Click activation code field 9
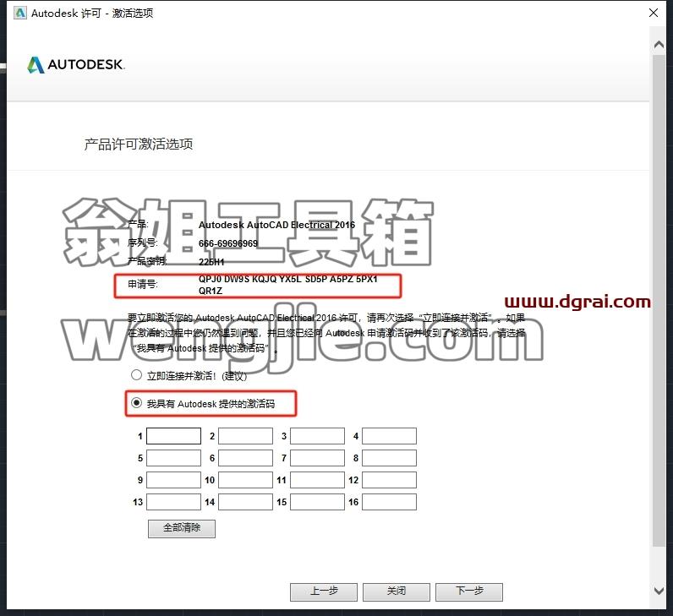 coord(174,480)
